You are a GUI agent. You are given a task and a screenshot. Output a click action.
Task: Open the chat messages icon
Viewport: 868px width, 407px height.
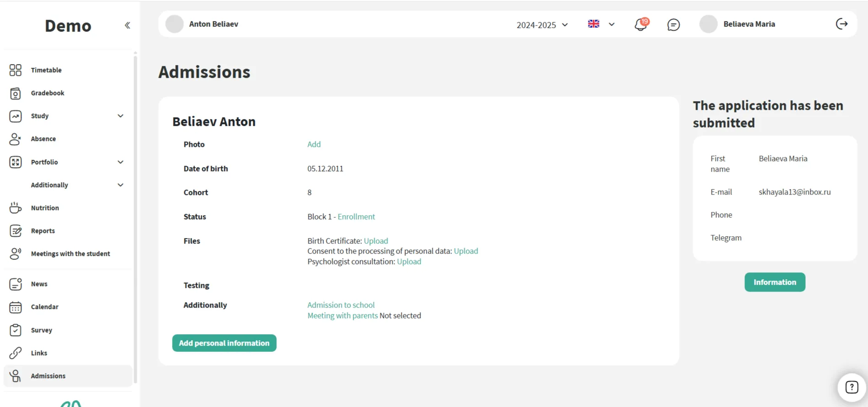[673, 25]
